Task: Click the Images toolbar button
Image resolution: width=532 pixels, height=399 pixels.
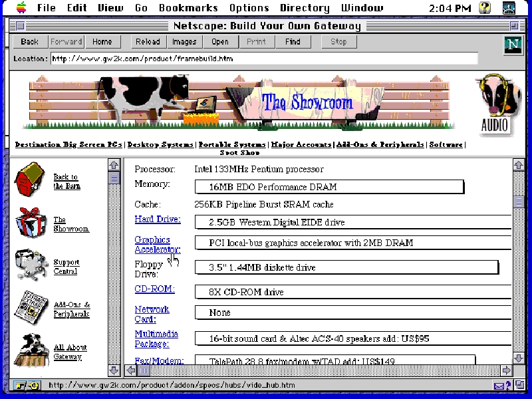Action: [x=185, y=42]
